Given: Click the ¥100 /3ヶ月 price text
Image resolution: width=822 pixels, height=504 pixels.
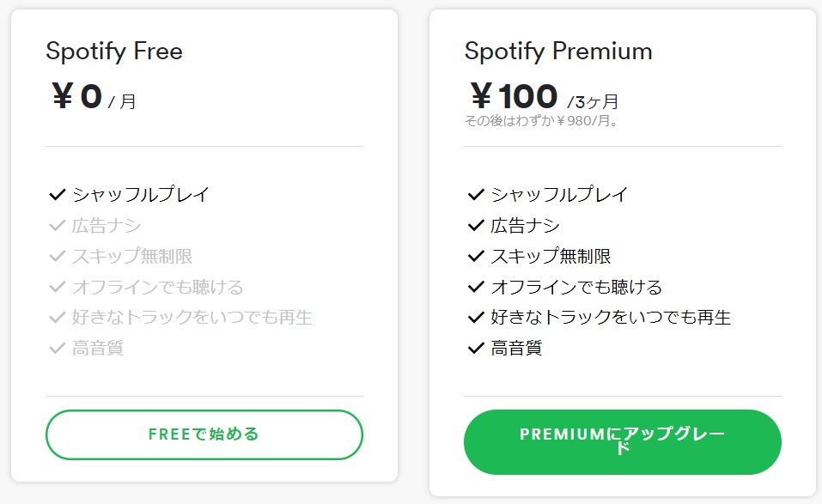Looking at the screenshot, I should pos(545,97).
